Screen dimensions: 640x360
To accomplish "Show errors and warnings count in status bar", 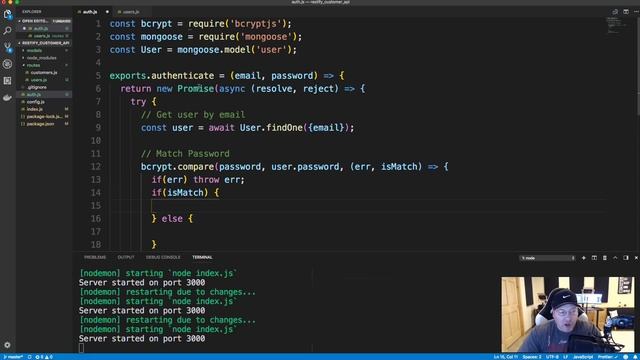I will point(44,357).
